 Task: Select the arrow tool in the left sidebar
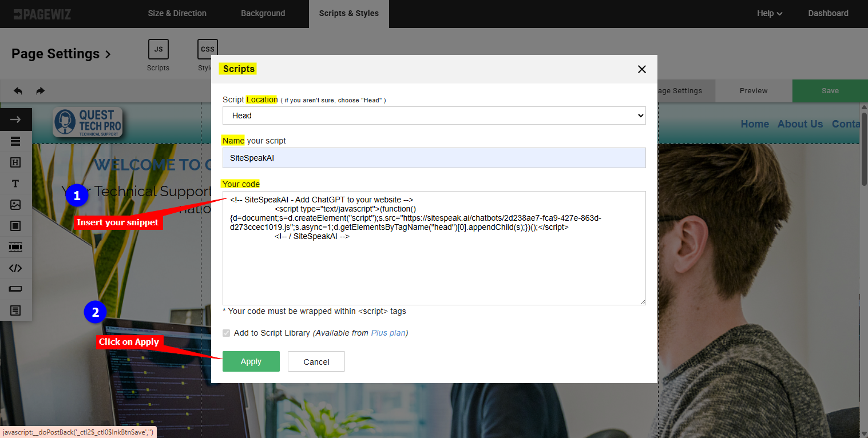(15, 120)
